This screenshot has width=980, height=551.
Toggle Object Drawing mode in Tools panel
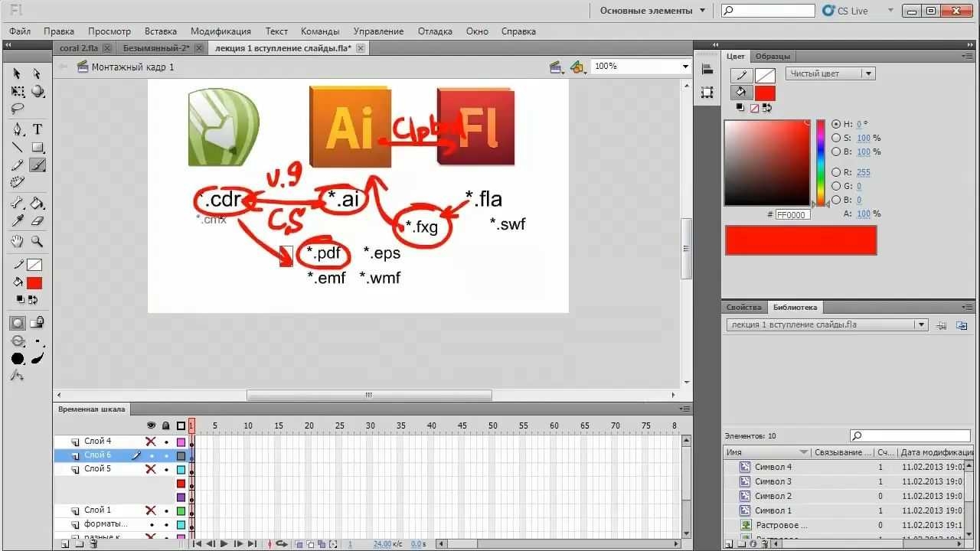pyautogui.click(x=17, y=323)
